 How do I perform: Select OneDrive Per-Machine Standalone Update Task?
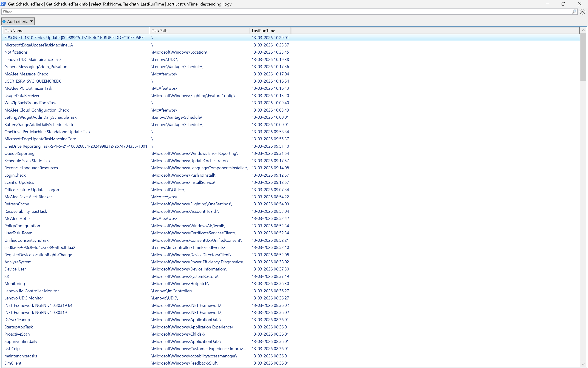click(291, 132)
